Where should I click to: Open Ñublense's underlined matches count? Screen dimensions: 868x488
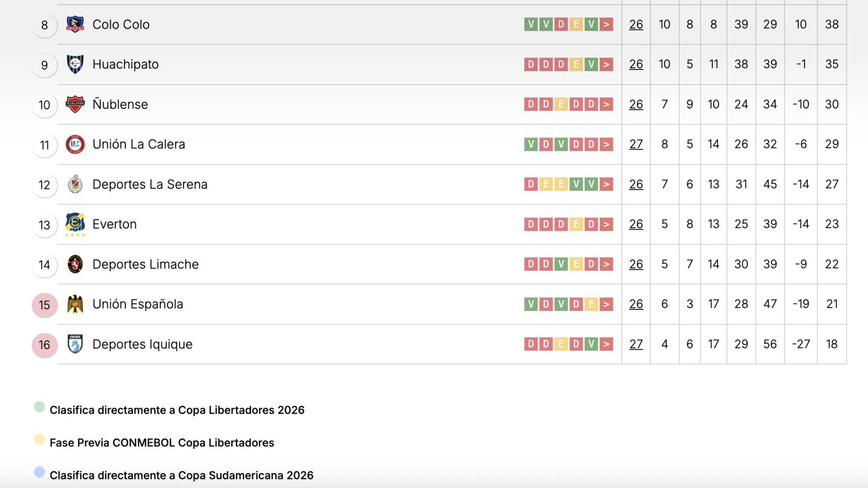(636, 104)
